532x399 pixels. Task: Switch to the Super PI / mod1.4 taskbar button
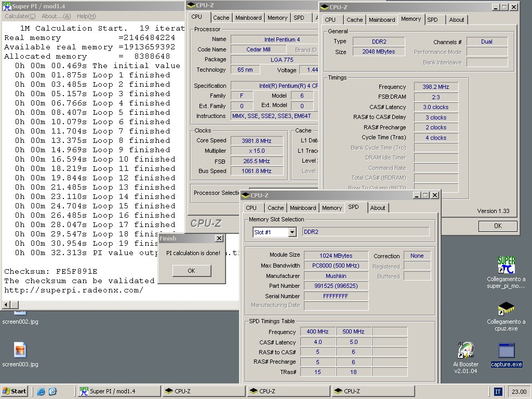(x=119, y=391)
